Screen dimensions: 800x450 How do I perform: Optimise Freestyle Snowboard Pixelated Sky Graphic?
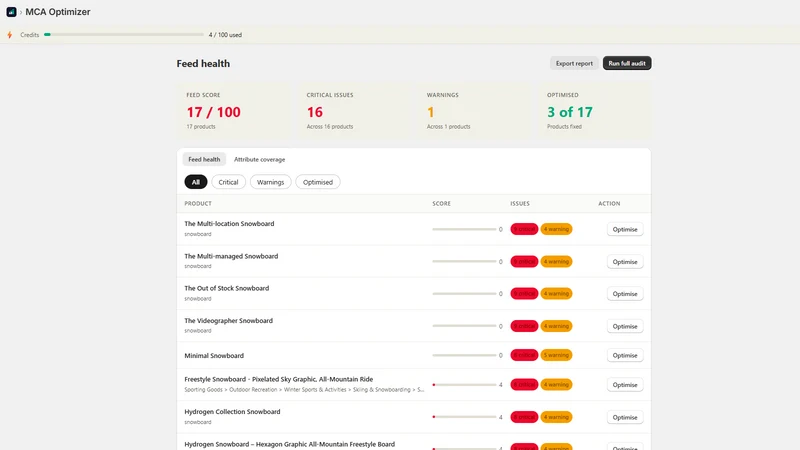[624, 385]
